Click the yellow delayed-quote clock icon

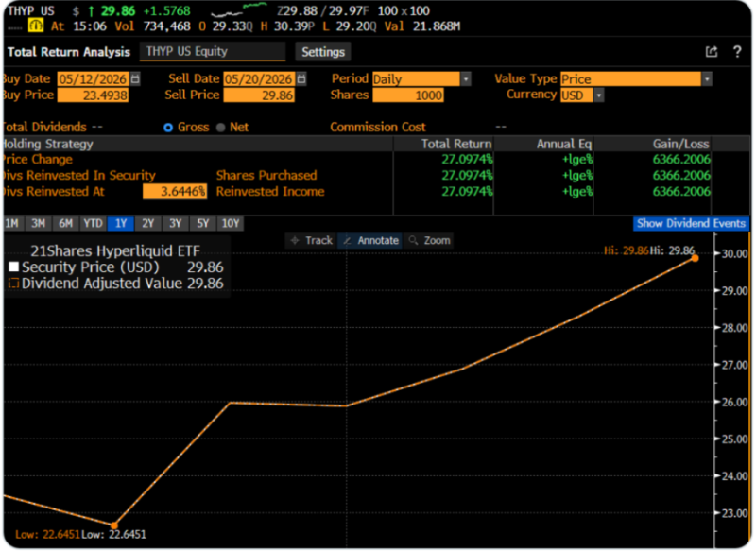coord(36,26)
